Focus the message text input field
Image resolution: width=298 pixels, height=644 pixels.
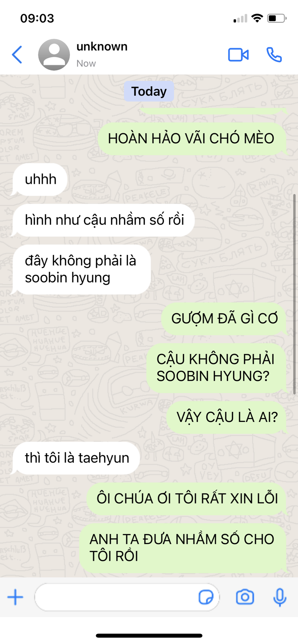pos(127,597)
